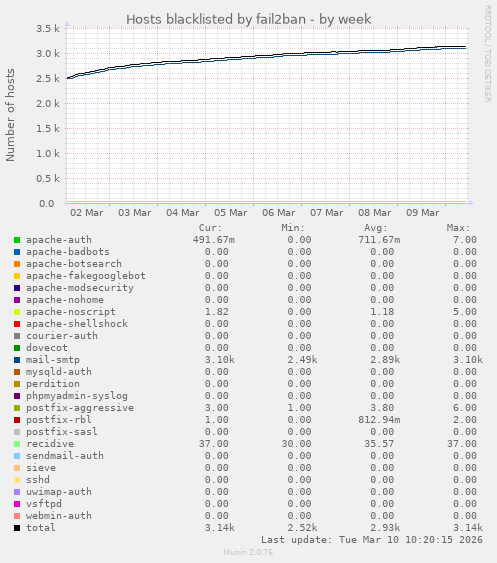Click the 'Munin 2.0.76' footer text
The width and height of the screenshot is (497, 563).
[x=248, y=552]
